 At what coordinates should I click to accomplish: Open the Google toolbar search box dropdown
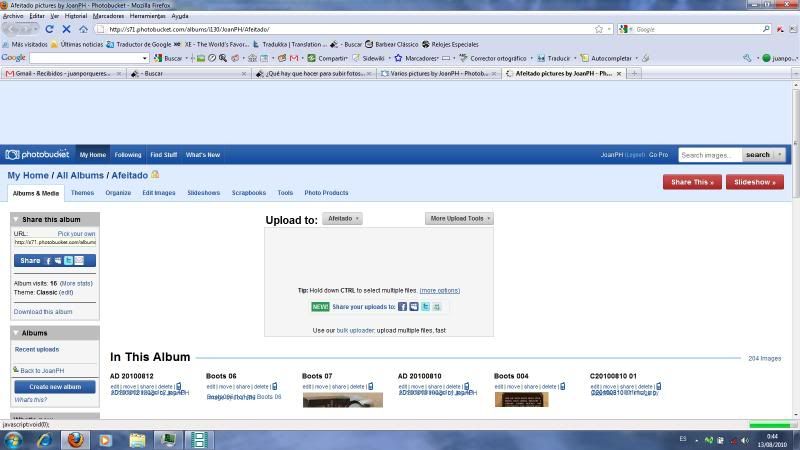144,58
